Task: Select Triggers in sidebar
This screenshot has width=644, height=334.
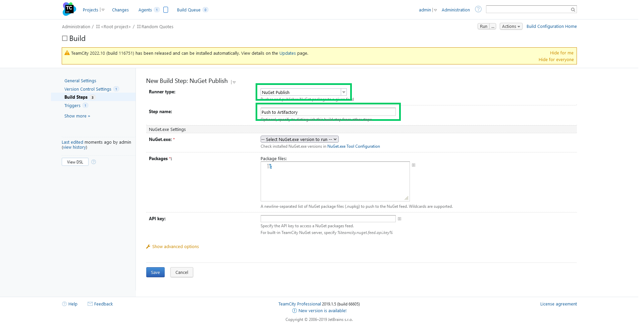Action: point(72,106)
